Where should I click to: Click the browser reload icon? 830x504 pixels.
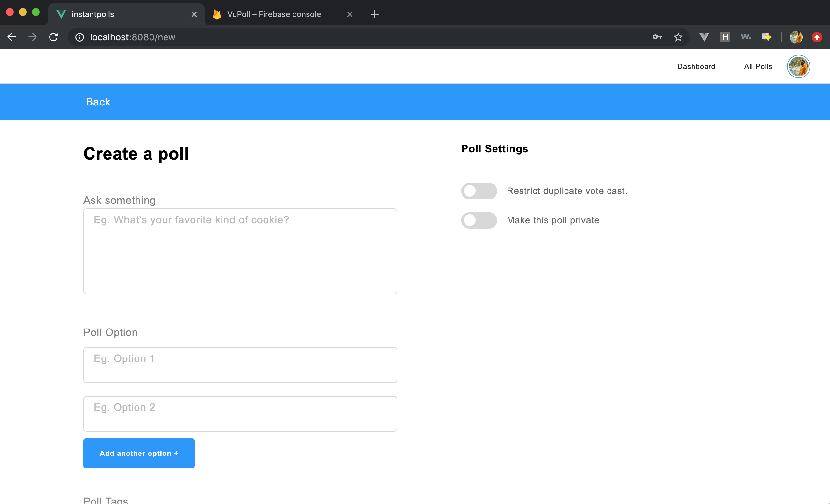click(53, 37)
